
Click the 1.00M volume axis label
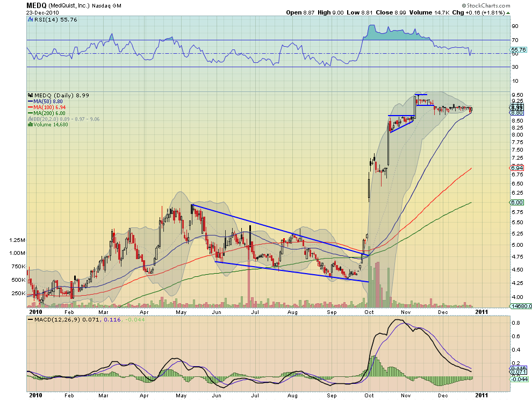pyautogui.click(x=17, y=253)
